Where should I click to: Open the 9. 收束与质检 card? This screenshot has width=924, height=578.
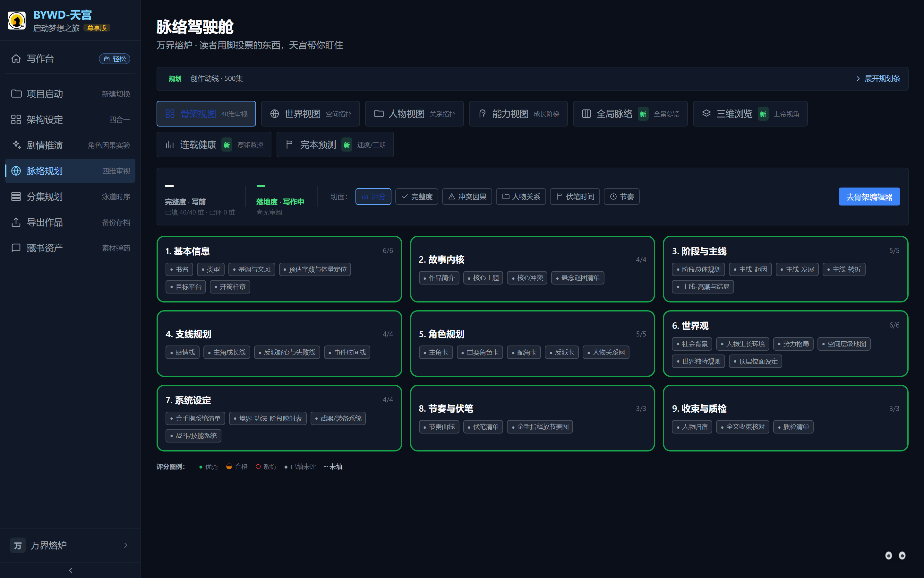click(x=785, y=418)
